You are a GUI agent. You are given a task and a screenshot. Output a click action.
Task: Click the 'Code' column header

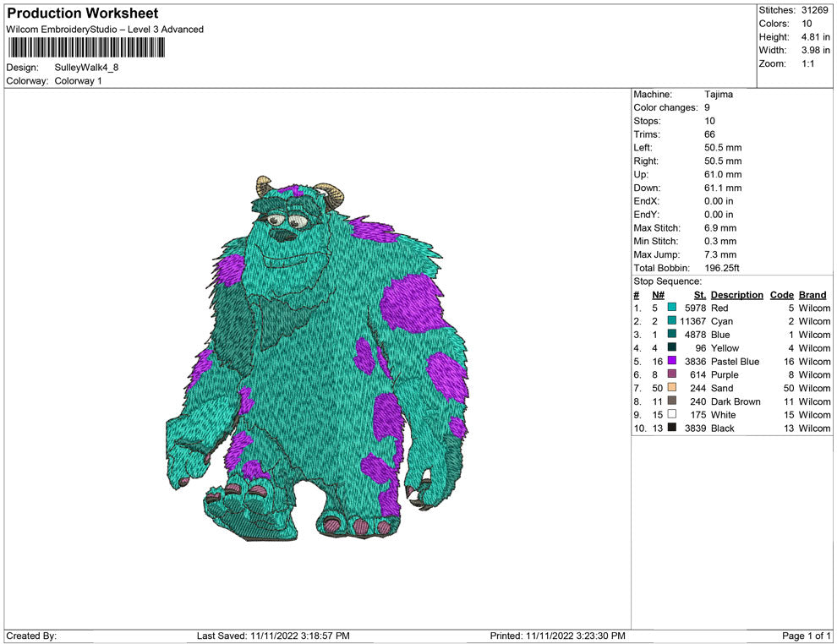(781, 295)
